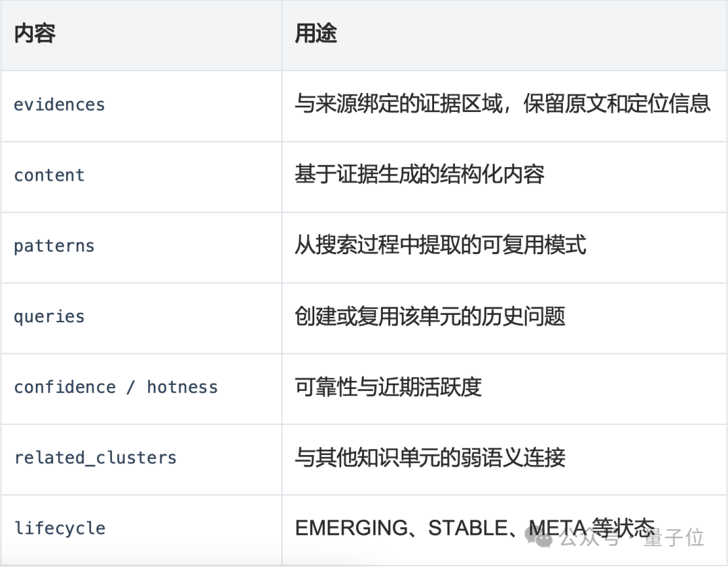The height and width of the screenshot is (567, 728).
Task: Click description 从搜索过程中提取的可复用模式
Action: click(x=440, y=245)
